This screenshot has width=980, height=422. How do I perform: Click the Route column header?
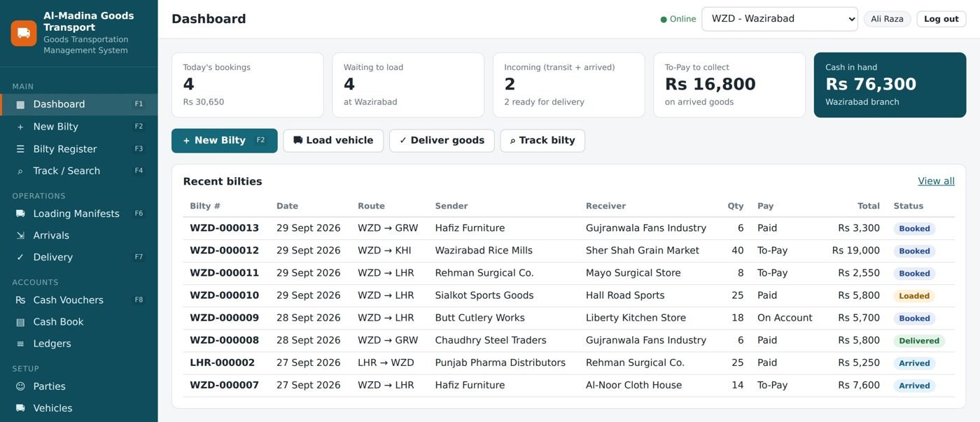coord(371,206)
